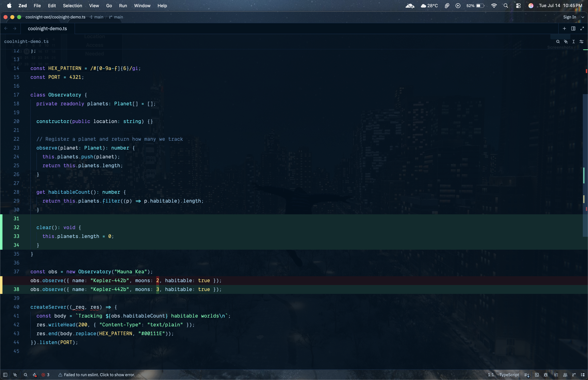Open project search from the status bar
The height and width of the screenshot is (380, 588).
[26, 375]
